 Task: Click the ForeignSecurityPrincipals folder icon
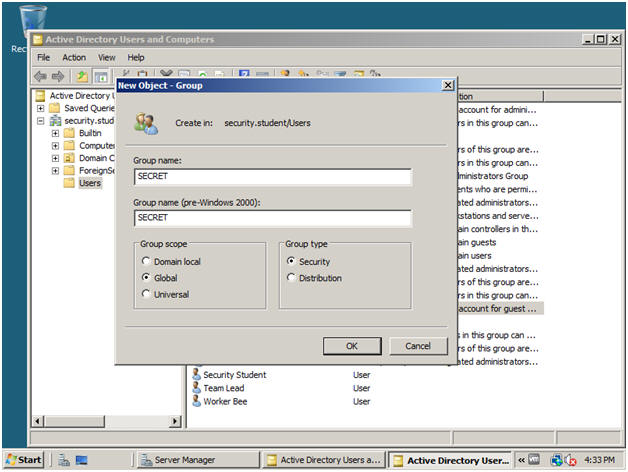69,170
